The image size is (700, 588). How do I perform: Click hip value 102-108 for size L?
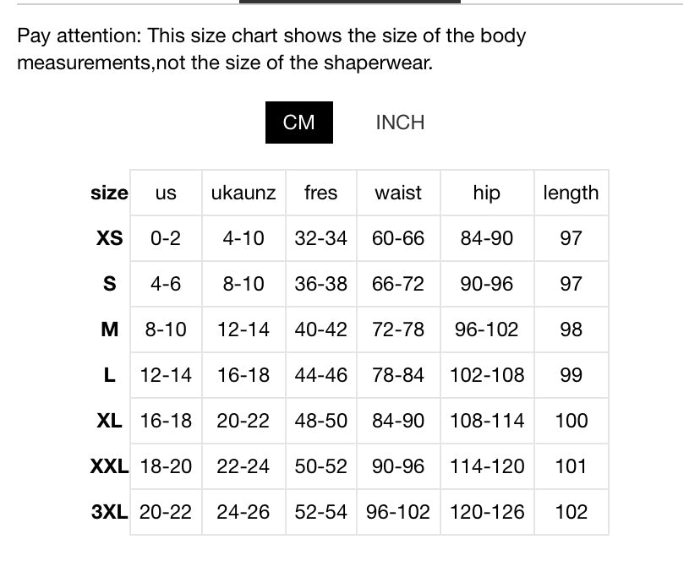(487, 375)
